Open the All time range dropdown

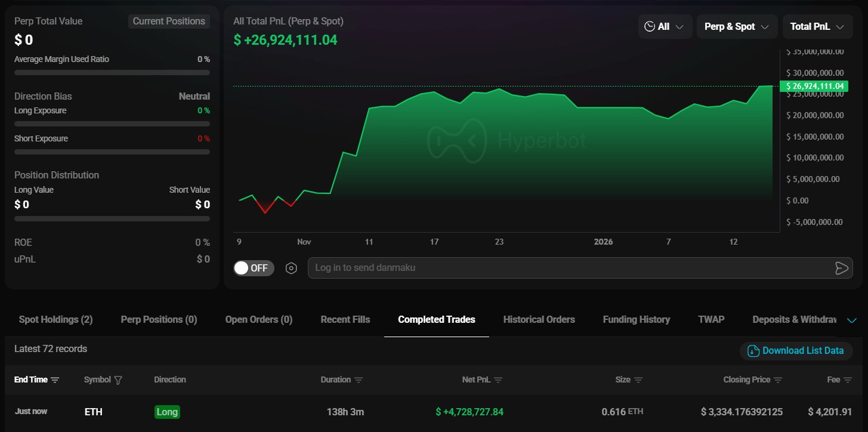pos(665,27)
